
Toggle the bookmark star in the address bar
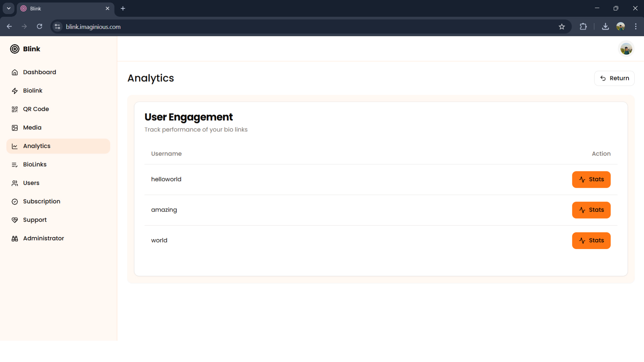tap(562, 26)
